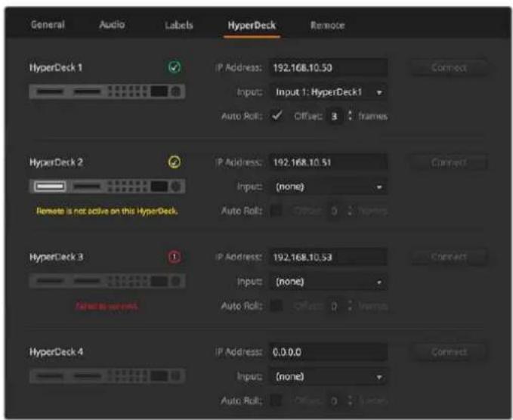Edit HyperDeck 1 IP address 192.168.10.50

click(328, 68)
